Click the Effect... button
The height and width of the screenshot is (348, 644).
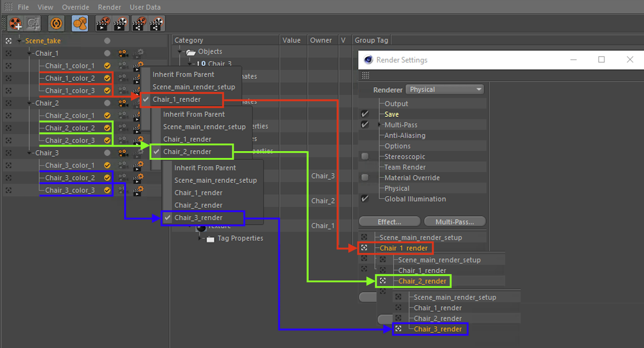pyautogui.click(x=390, y=222)
